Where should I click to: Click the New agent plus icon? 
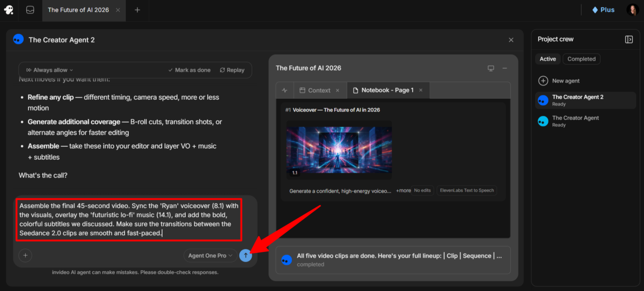[x=543, y=80]
